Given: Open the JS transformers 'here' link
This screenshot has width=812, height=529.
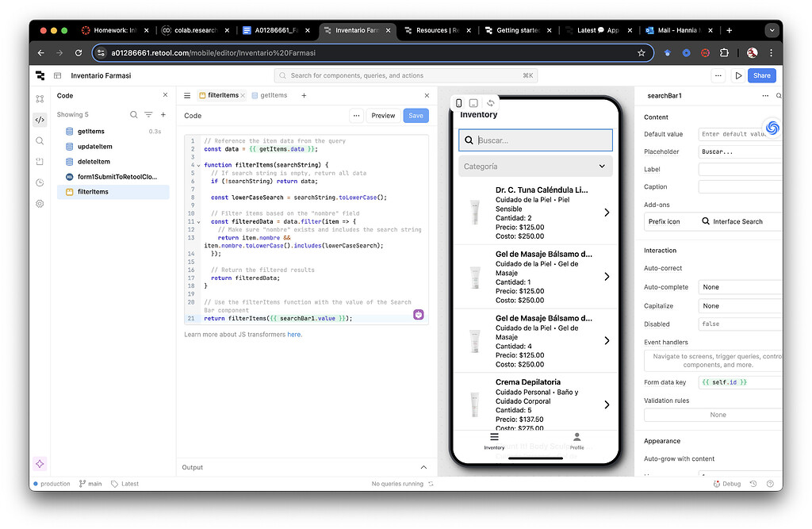Looking at the screenshot, I should pos(293,334).
